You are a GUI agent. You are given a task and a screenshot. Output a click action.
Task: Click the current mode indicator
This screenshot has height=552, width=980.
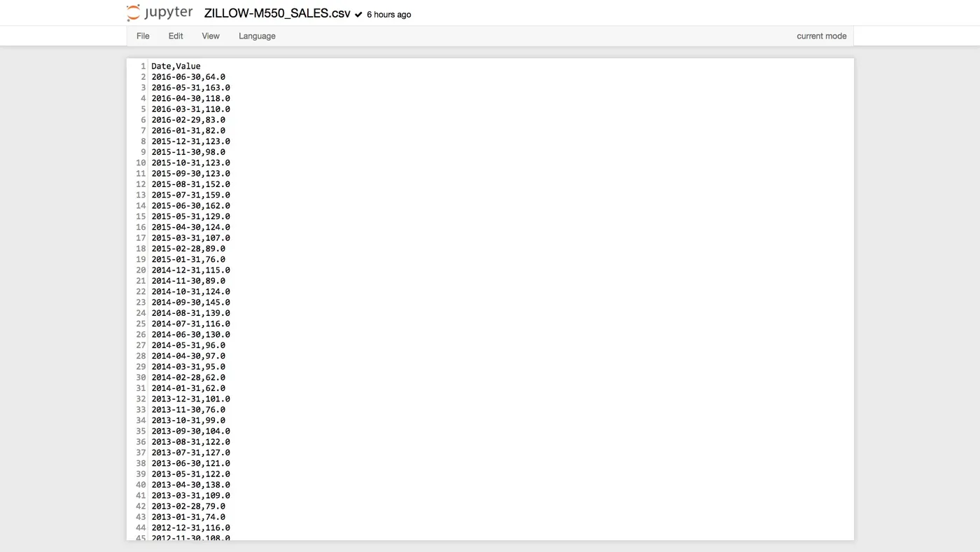point(821,36)
